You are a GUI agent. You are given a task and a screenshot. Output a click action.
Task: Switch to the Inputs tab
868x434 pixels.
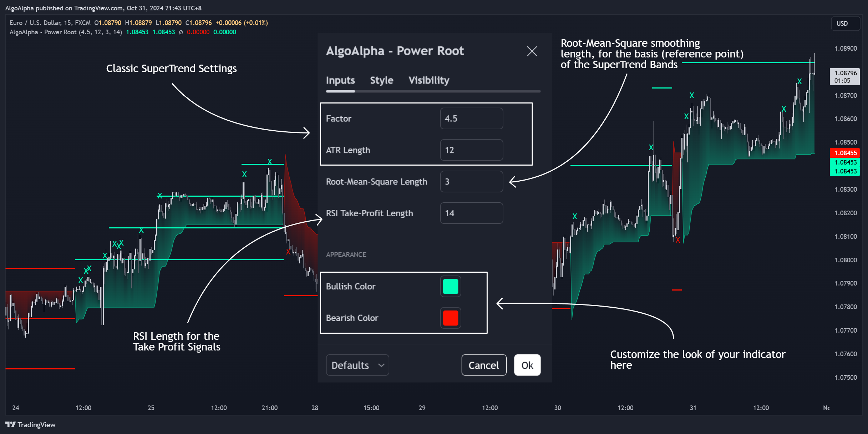pyautogui.click(x=340, y=80)
